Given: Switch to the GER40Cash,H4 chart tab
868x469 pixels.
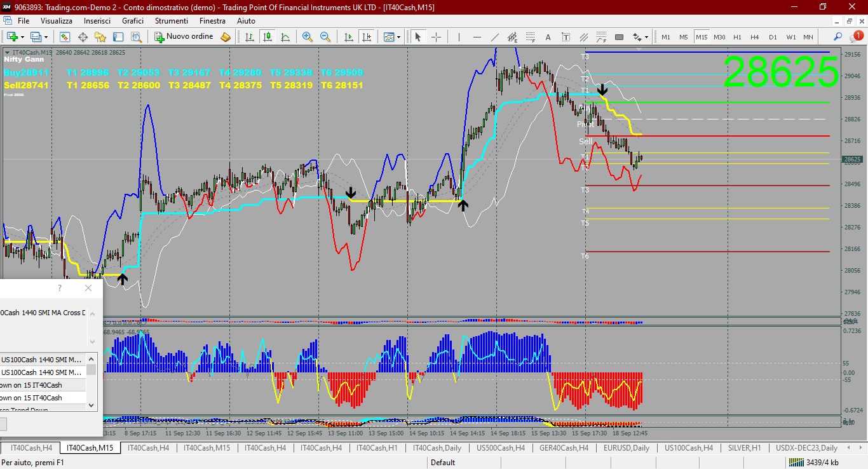Looking at the screenshot, I should click(x=564, y=448).
